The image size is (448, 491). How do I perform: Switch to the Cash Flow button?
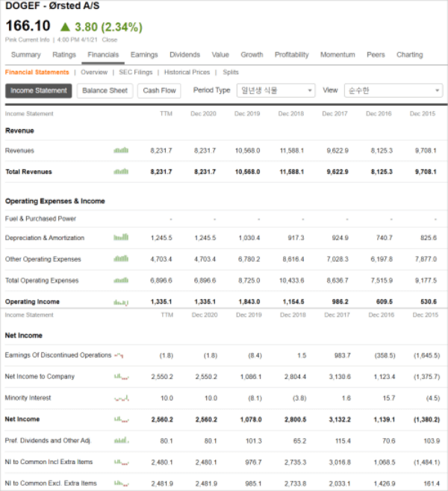tap(159, 91)
